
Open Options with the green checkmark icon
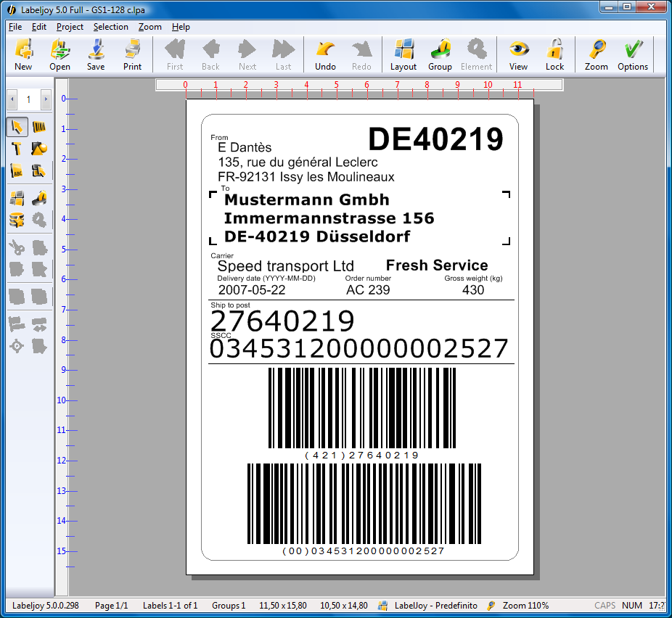click(x=633, y=54)
